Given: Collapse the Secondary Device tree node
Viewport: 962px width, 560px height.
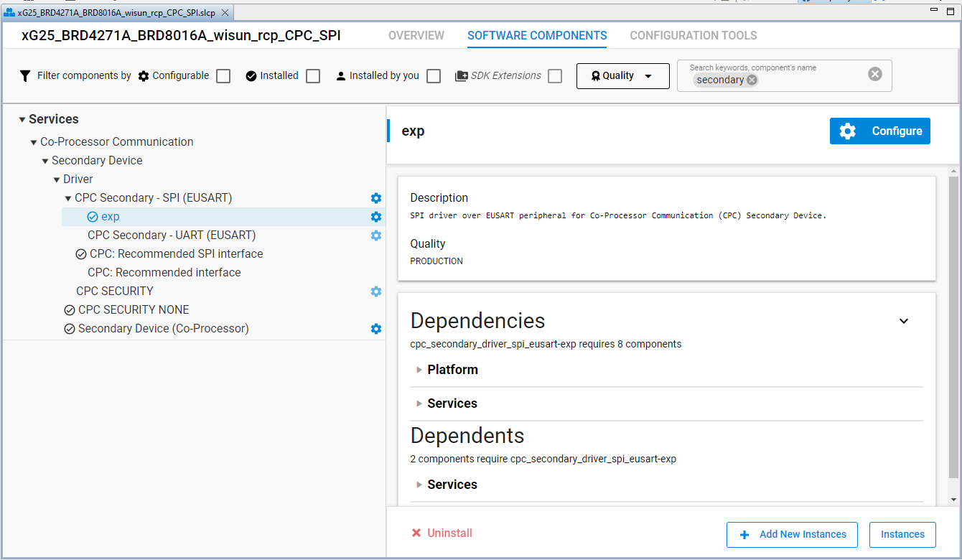Looking at the screenshot, I should tap(45, 161).
